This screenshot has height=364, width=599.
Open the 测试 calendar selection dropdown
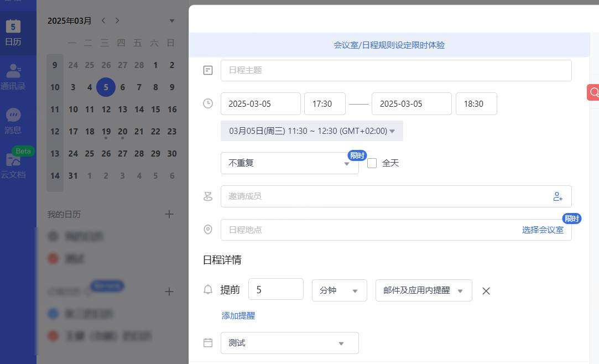pyautogui.click(x=290, y=343)
